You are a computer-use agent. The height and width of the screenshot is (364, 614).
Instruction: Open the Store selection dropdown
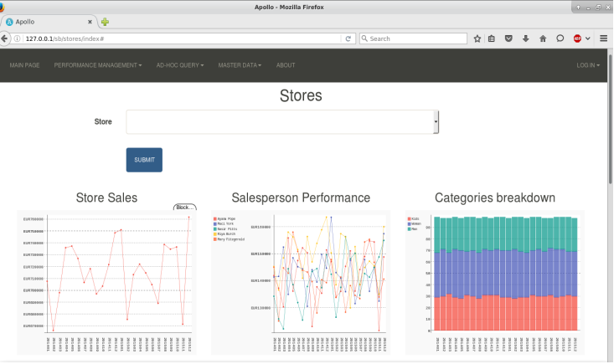click(x=282, y=122)
